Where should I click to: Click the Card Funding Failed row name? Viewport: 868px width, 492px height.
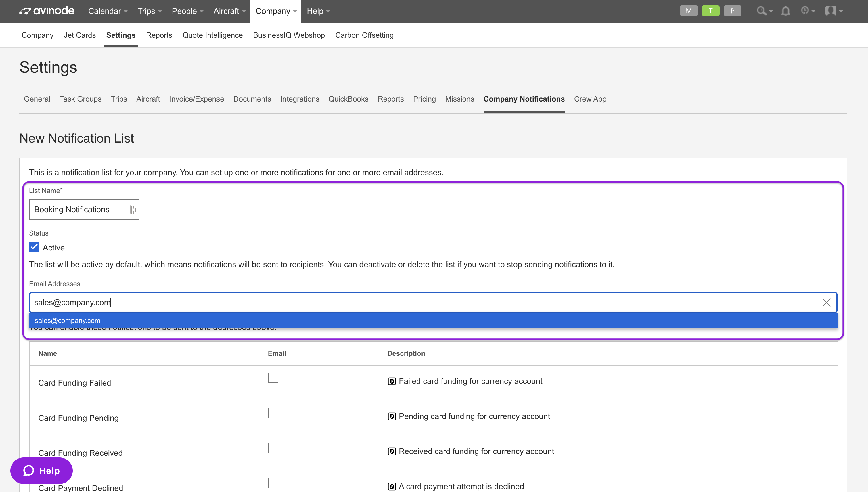[74, 383]
